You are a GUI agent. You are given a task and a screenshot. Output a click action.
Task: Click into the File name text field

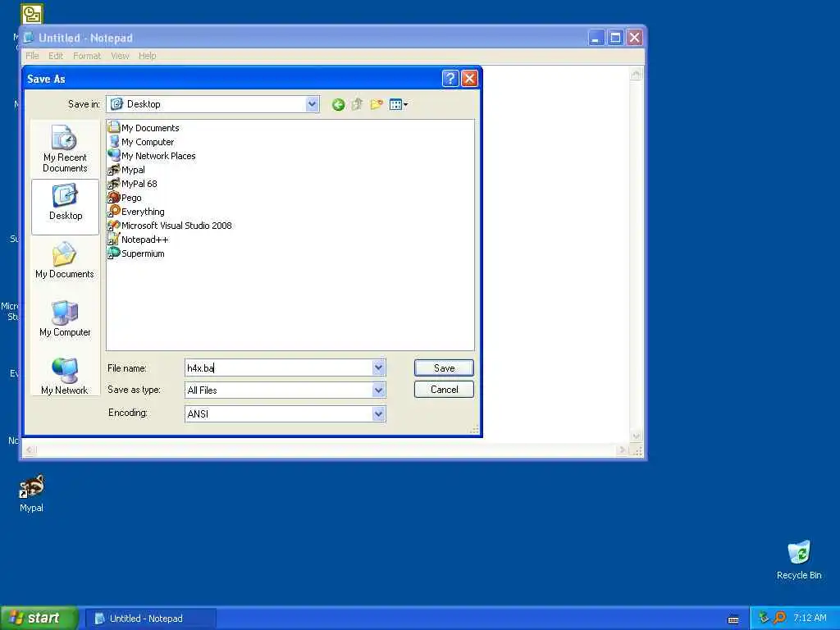[279, 367]
